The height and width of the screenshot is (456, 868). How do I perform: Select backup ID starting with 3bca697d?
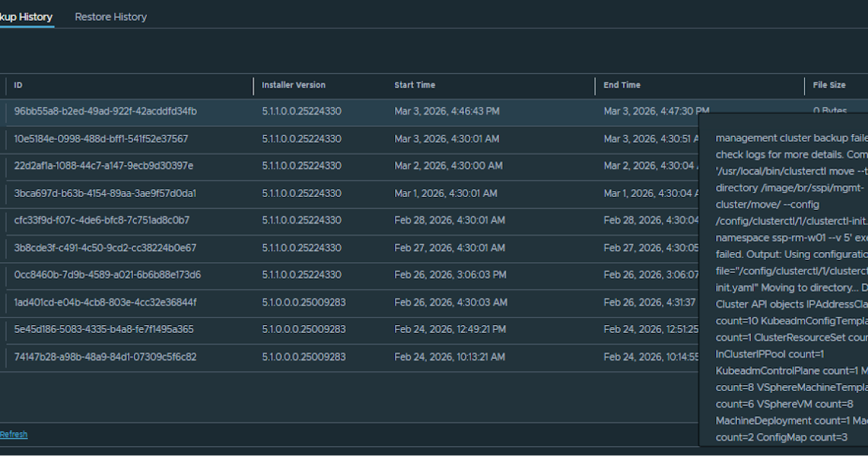[x=105, y=193]
